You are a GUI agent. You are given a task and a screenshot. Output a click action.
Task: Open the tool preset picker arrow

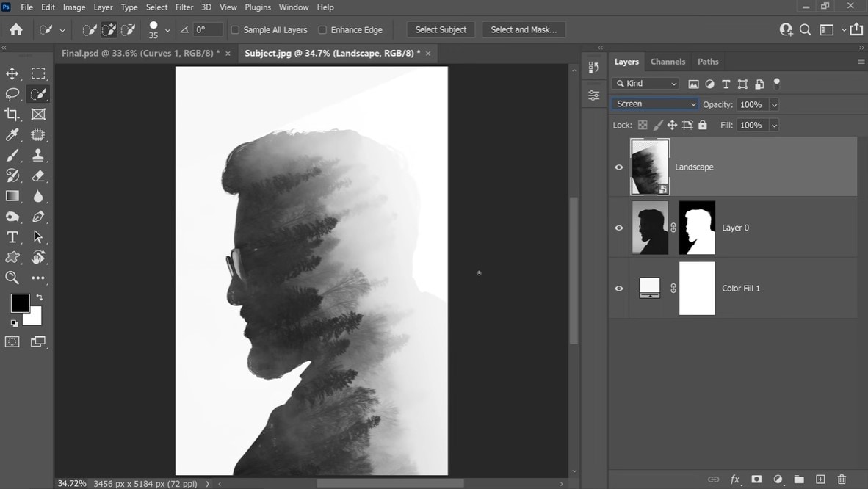pos(62,30)
